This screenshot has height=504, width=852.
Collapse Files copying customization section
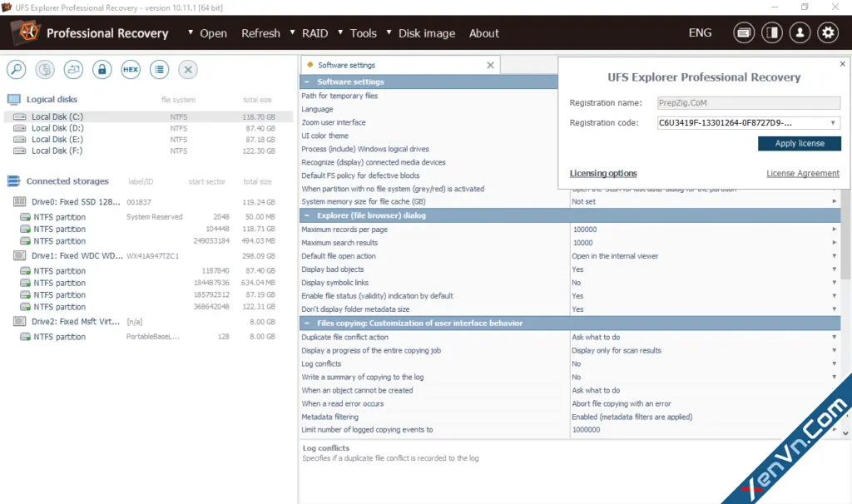pos(307,324)
